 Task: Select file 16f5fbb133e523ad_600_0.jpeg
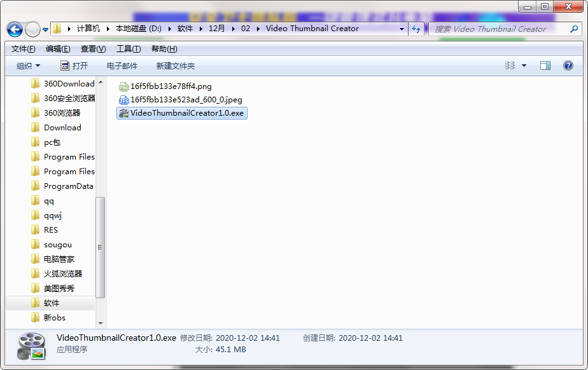pos(186,100)
